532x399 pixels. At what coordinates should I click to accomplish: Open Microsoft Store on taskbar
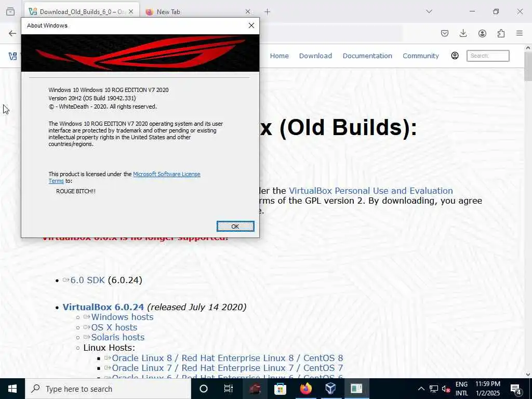tap(280, 389)
